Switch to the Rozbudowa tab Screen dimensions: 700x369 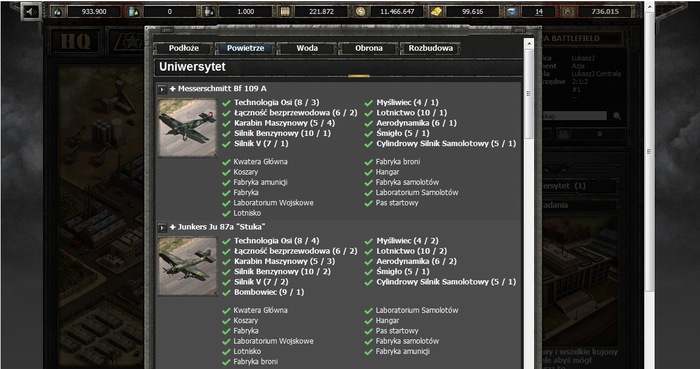click(430, 48)
